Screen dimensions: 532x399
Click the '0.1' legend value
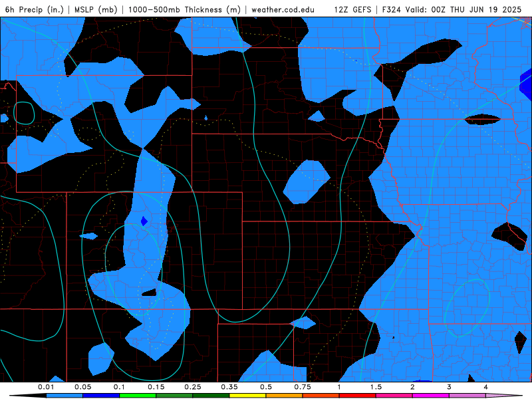120,387
